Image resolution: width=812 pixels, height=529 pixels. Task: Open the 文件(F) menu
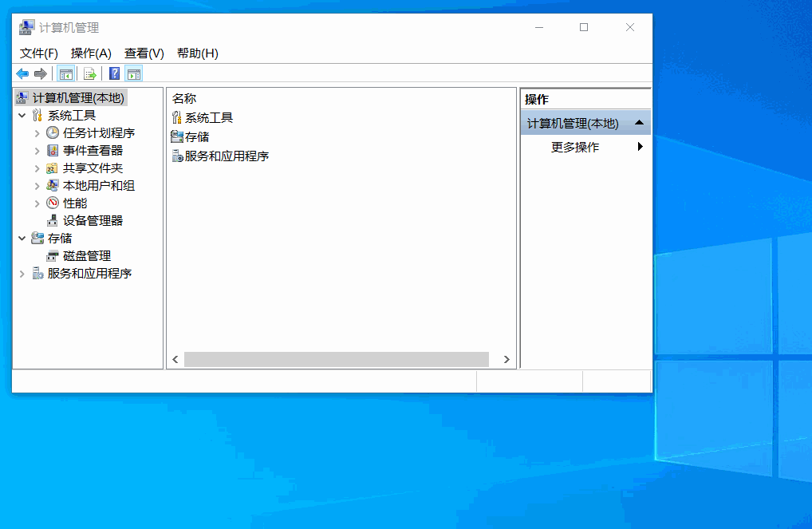pyautogui.click(x=39, y=53)
